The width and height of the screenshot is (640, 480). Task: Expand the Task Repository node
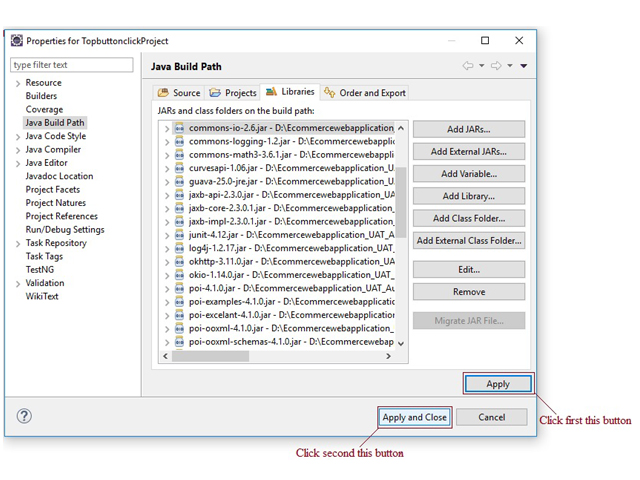tap(18, 244)
